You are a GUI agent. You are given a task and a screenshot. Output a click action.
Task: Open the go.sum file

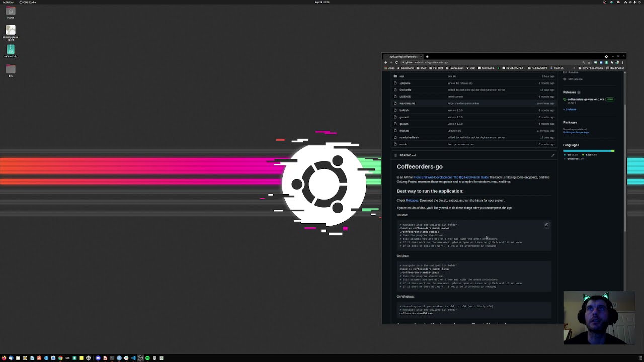(x=404, y=124)
